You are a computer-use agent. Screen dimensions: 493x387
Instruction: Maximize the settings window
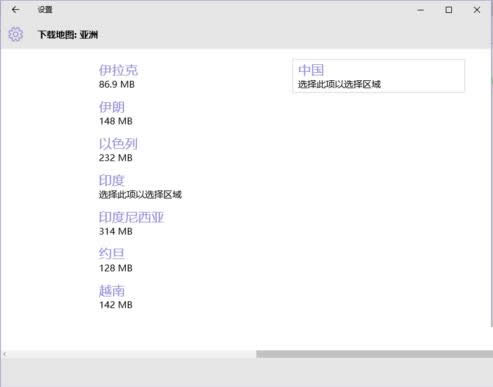point(449,10)
